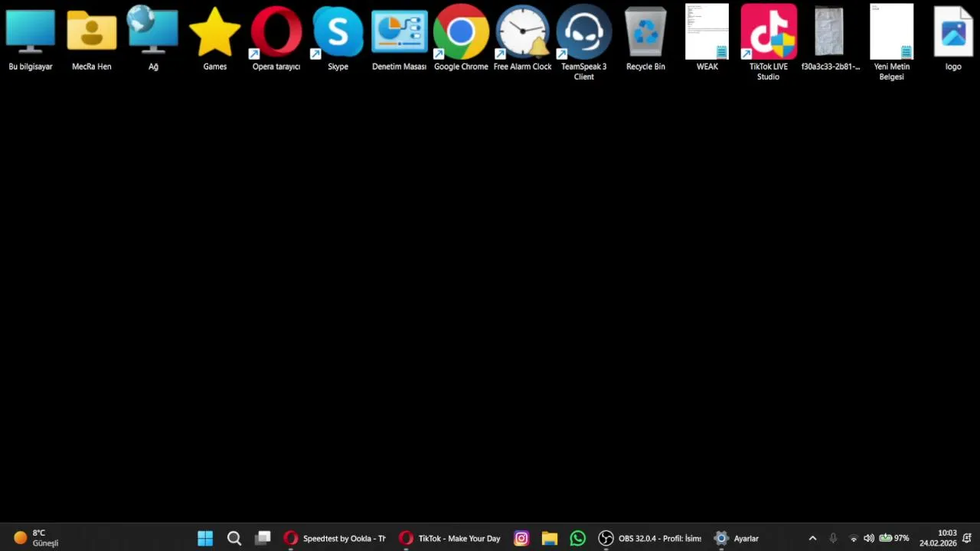Viewport: 980px width, 551px height.
Task: Check the battery 97% indicator
Action: point(894,538)
